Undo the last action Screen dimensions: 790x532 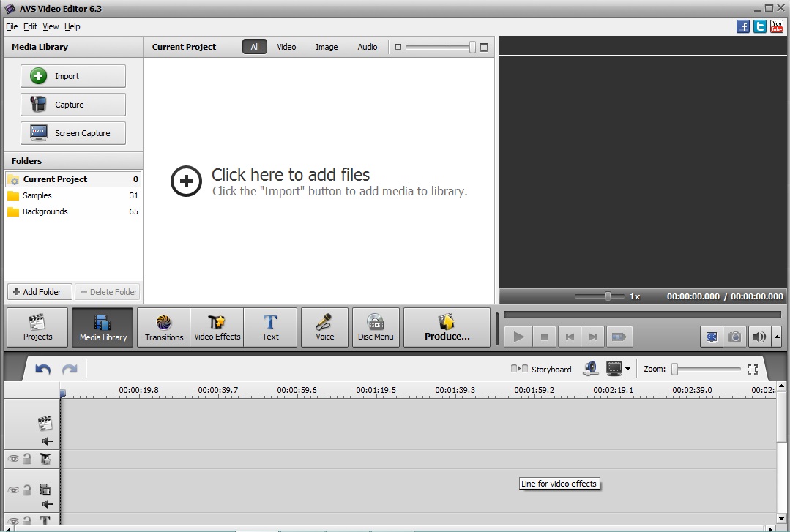tap(42, 370)
